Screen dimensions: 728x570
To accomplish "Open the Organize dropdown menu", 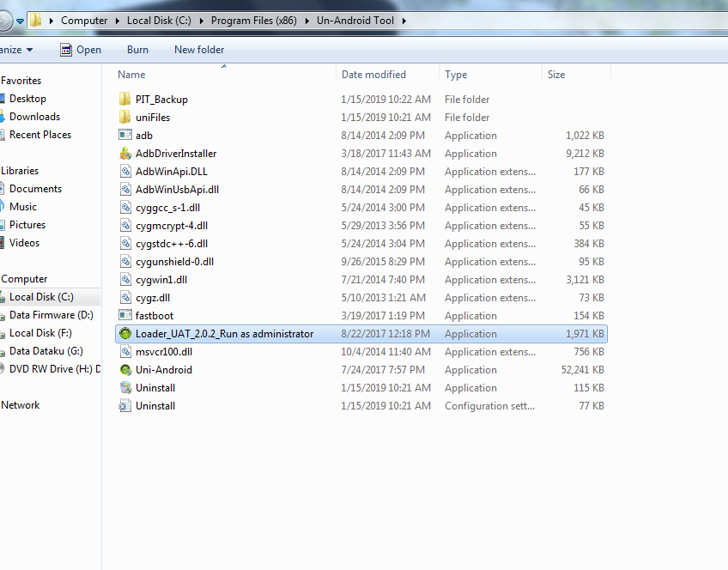I will click(x=16, y=50).
